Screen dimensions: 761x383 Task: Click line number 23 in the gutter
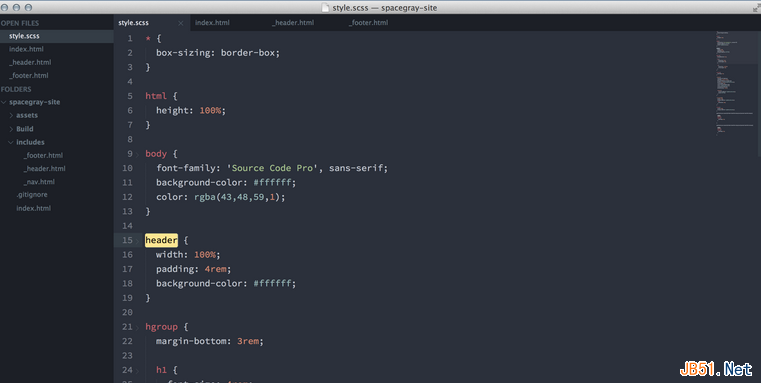point(127,355)
